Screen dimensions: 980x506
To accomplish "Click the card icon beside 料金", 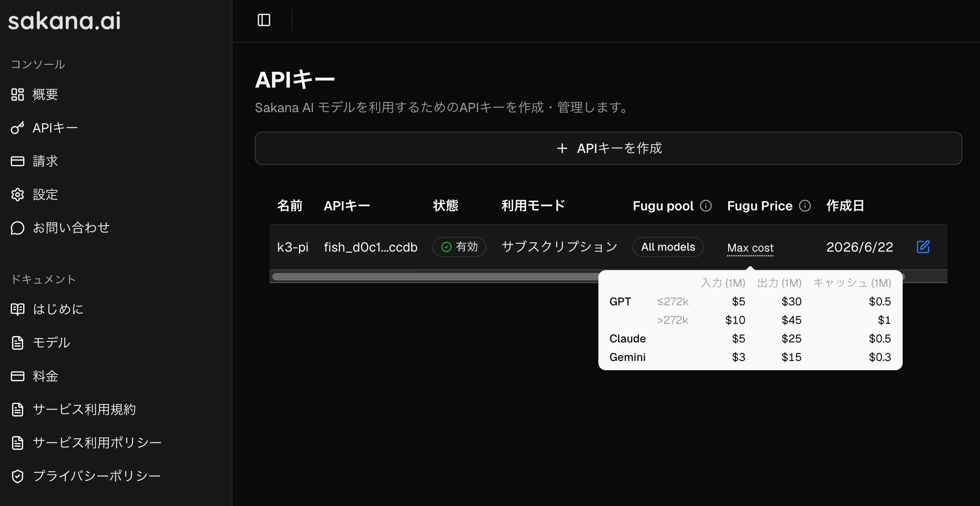I will click(18, 376).
